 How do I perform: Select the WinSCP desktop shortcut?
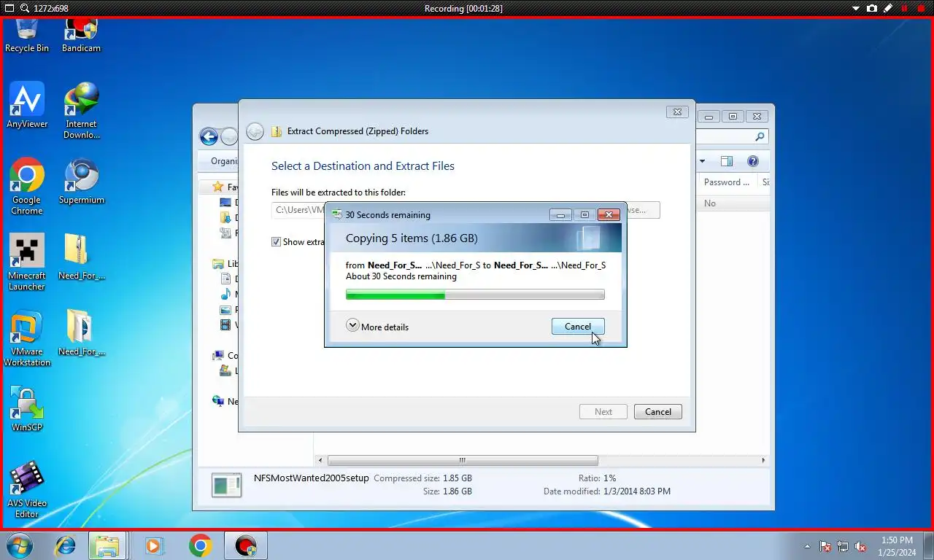pyautogui.click(x=27, y=408)
